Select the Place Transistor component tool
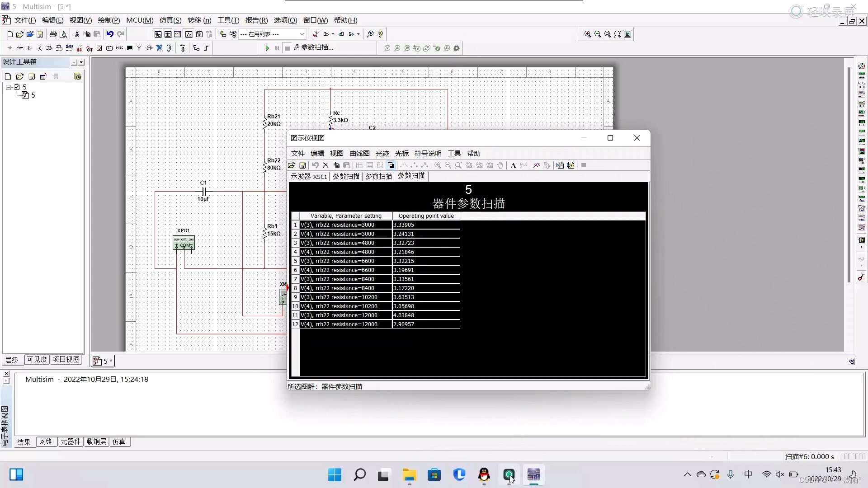Screen dimensions: 868x488 pos(39,48)
